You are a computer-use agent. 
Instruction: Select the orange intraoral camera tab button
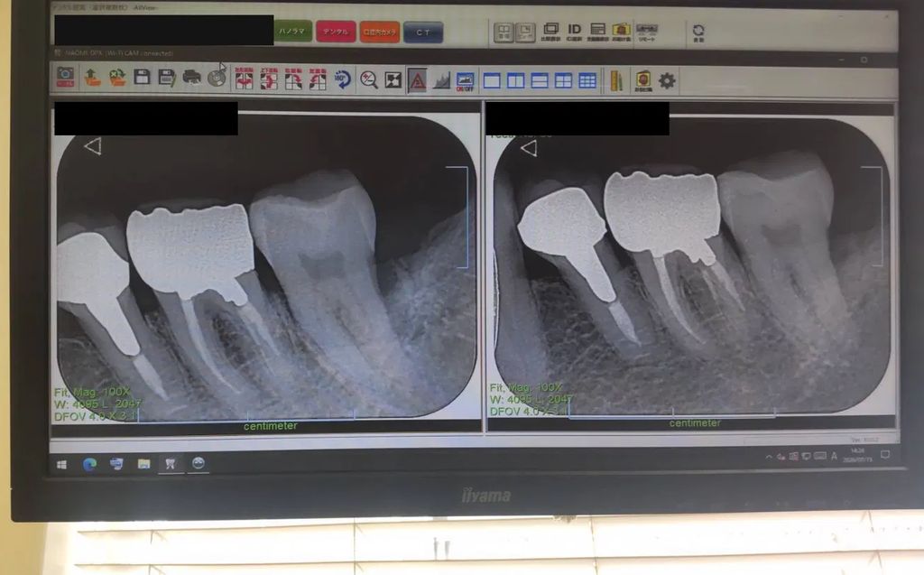[x=380, y=32]
